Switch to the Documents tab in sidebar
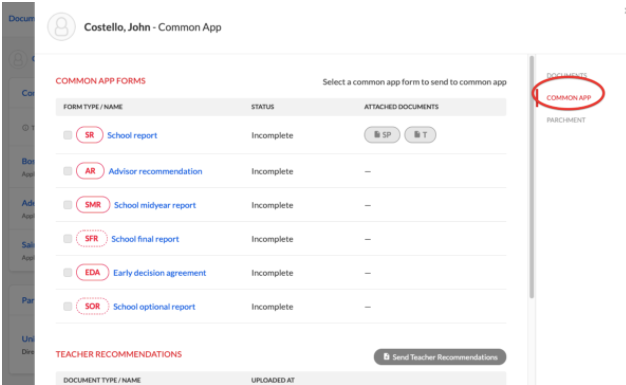Image resolution: width=626 pixels, height=385 pixels. 567,75
